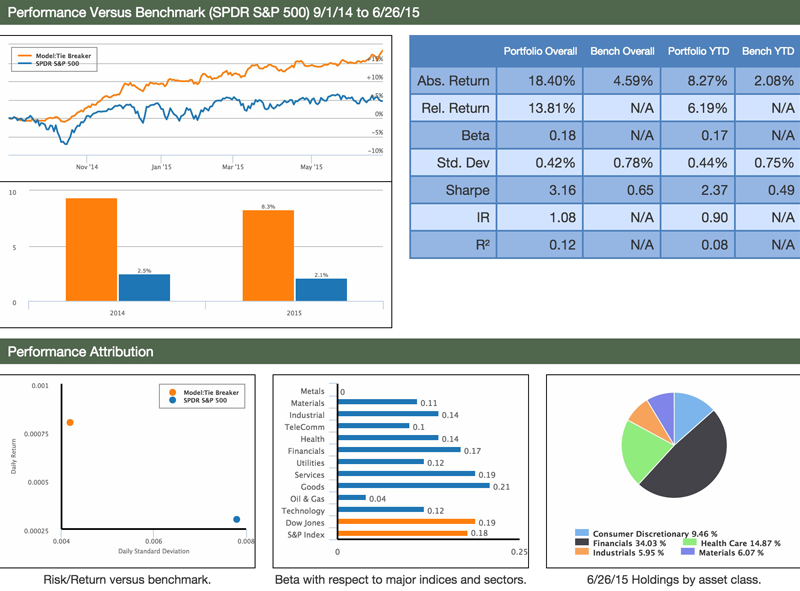This screenshot has width=800, height=591.
Task: Click the Industrials orange legend swatch
Action: pos(580,552)
